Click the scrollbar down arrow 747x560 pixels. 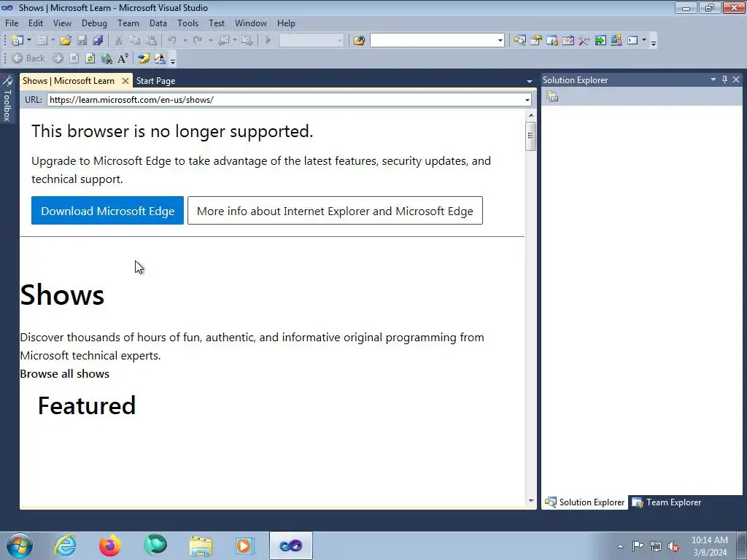pos(531,500)
